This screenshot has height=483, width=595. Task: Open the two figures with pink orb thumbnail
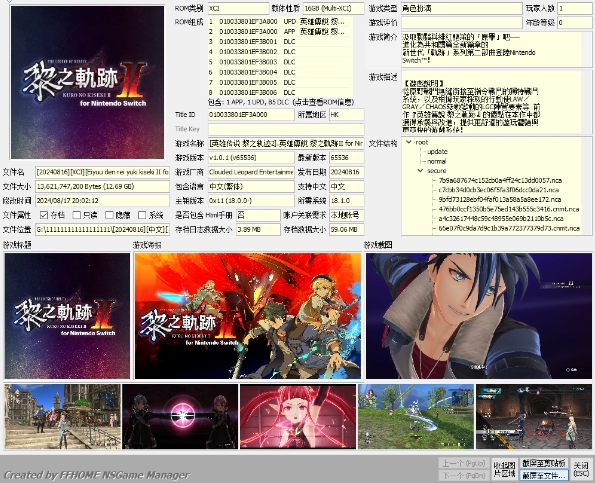click(x=180, y=416)
